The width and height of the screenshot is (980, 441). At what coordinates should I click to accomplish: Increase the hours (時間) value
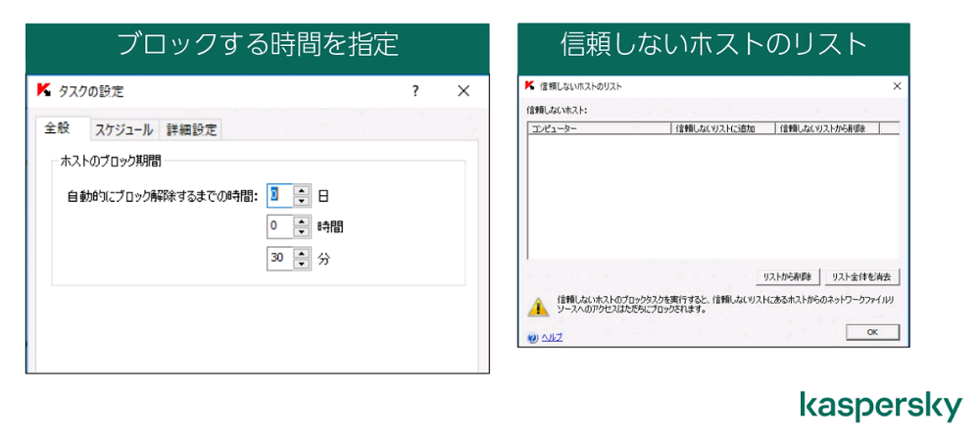pos(302,221)
